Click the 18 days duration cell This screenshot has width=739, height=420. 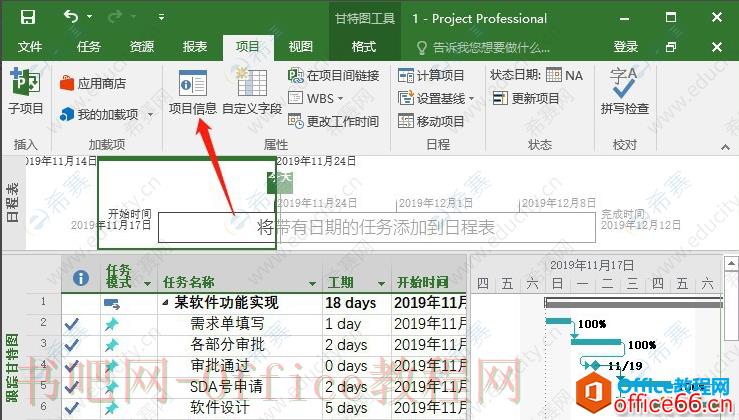click(357, 303)
